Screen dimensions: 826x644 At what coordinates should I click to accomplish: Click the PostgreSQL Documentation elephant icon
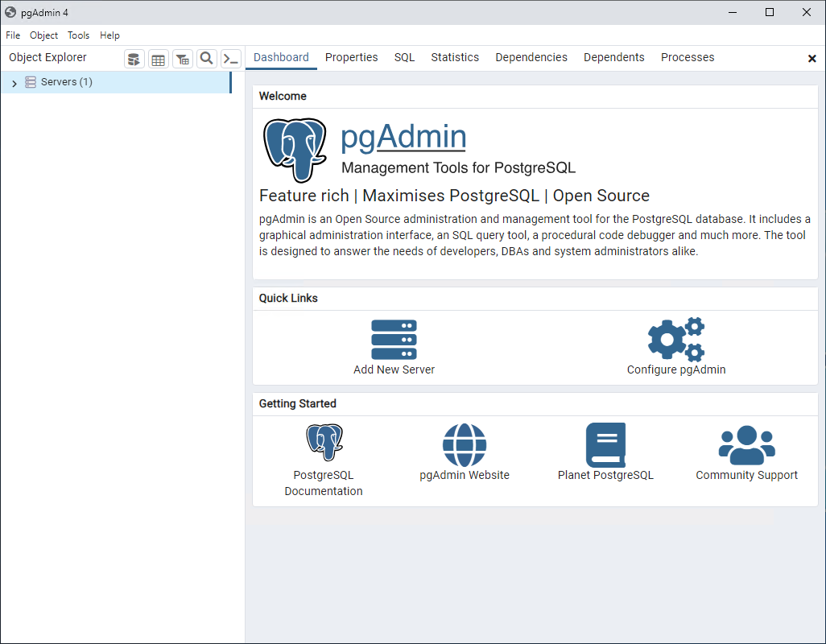coord(324,442)
